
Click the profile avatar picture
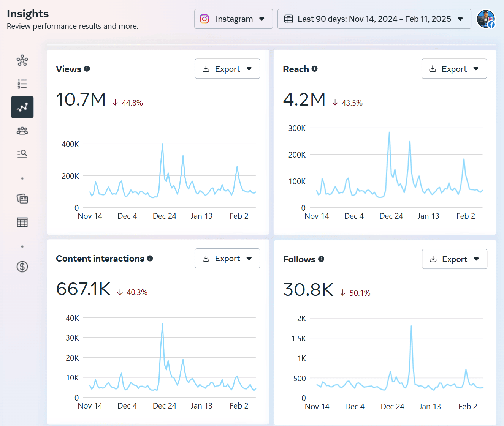486,19
